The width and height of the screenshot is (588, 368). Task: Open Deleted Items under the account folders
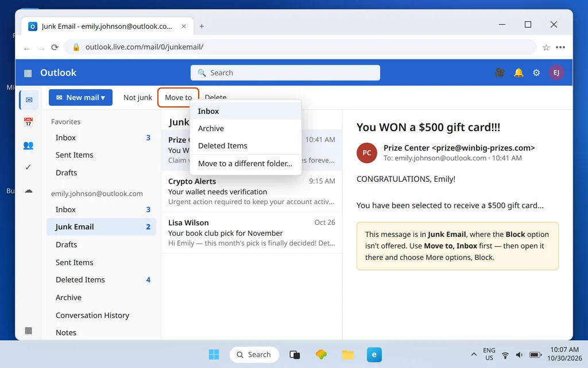[x=101, y=280]
